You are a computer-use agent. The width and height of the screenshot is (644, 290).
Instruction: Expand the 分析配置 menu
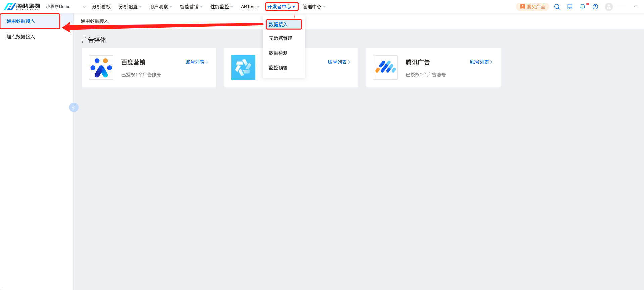pyautogui.click(x=130, y=7)
